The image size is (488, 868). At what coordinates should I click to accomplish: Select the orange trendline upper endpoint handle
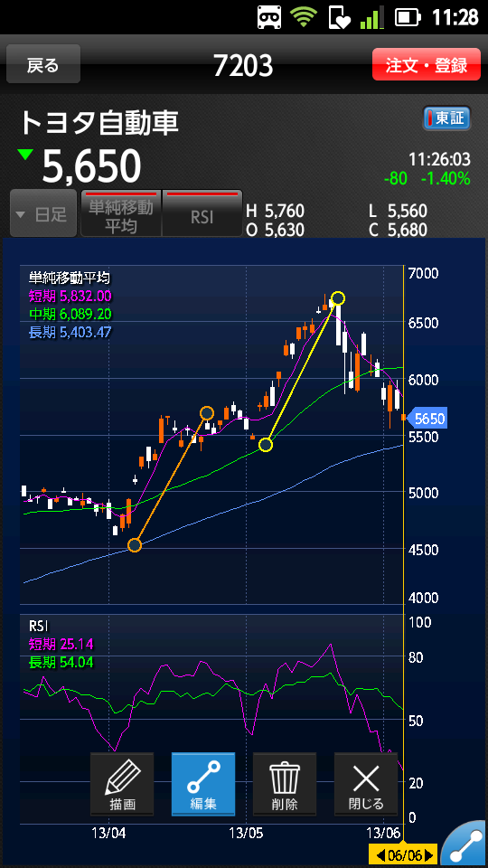pos(206,413)
